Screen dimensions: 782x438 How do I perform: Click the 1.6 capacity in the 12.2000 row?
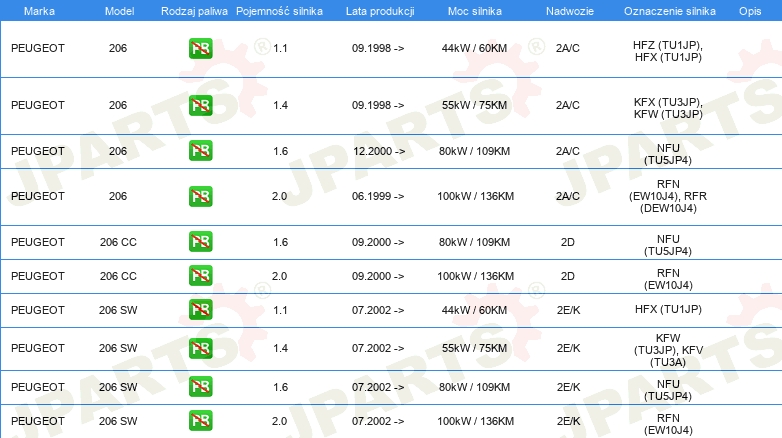(280, 151)
